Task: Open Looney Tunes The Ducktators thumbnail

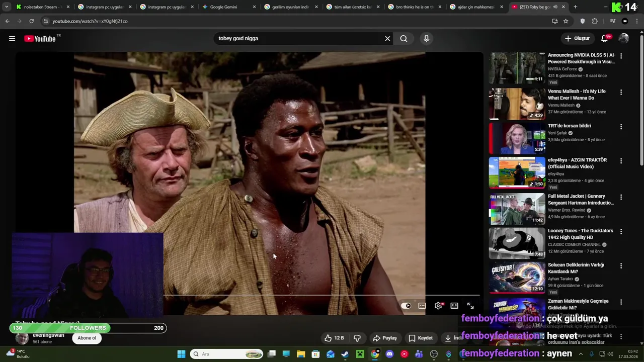Action: [x=517, y=243]
